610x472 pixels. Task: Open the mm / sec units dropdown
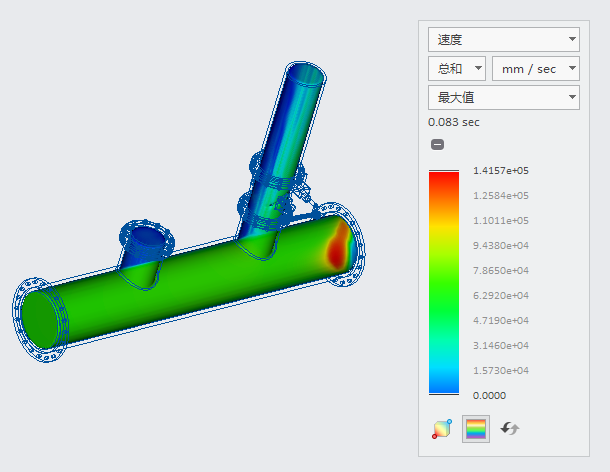(x=536, y=69)
